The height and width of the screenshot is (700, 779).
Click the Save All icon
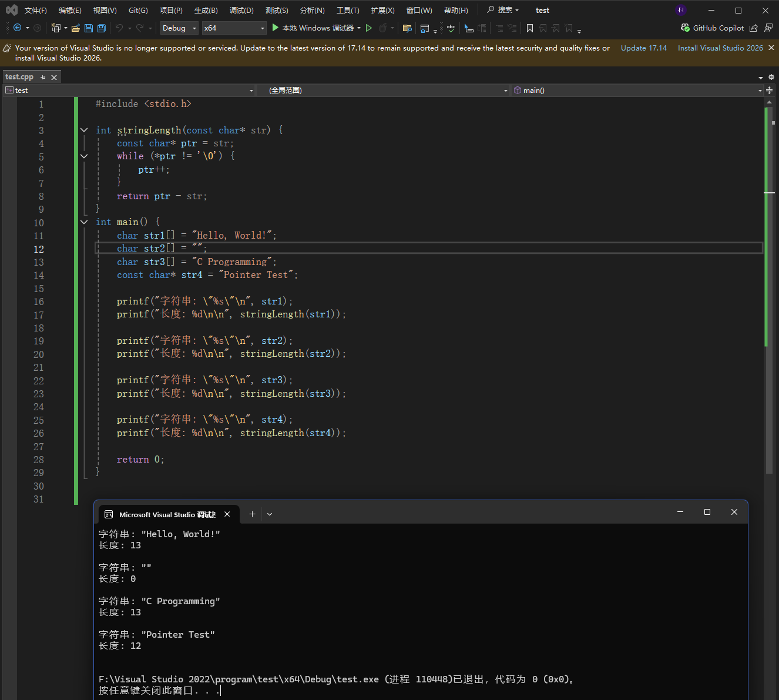(101, 28)
